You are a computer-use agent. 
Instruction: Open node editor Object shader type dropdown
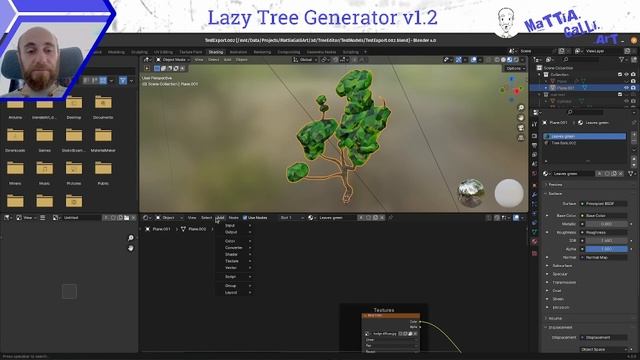pyautogui.click(x=169, y=218)
